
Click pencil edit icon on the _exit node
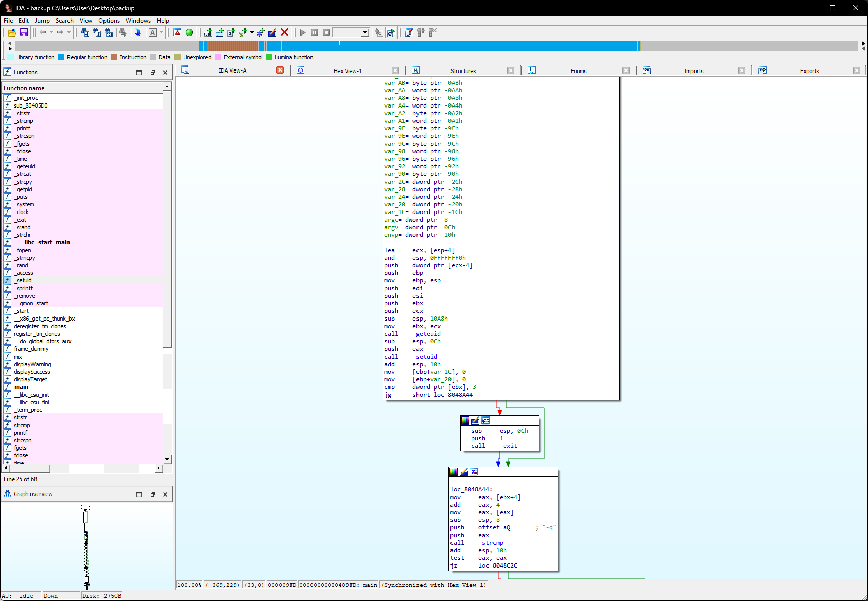point(475,420)
